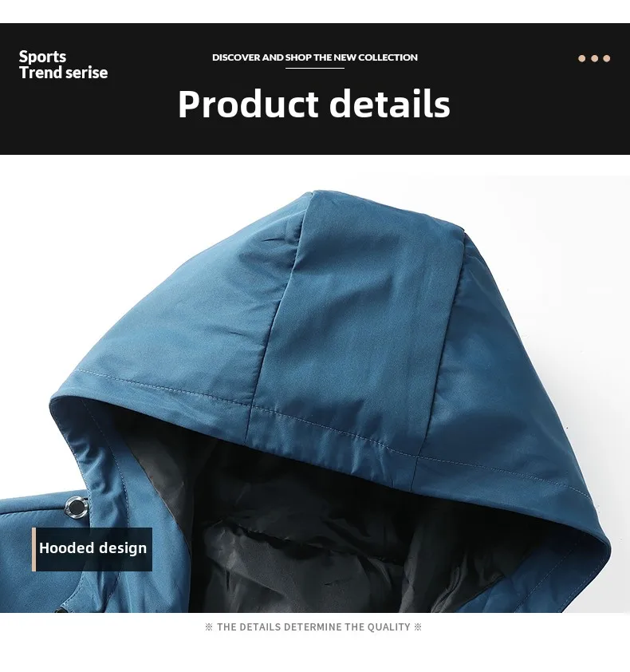Open the Sports Trend serise logo

click(x=63, y=65)
